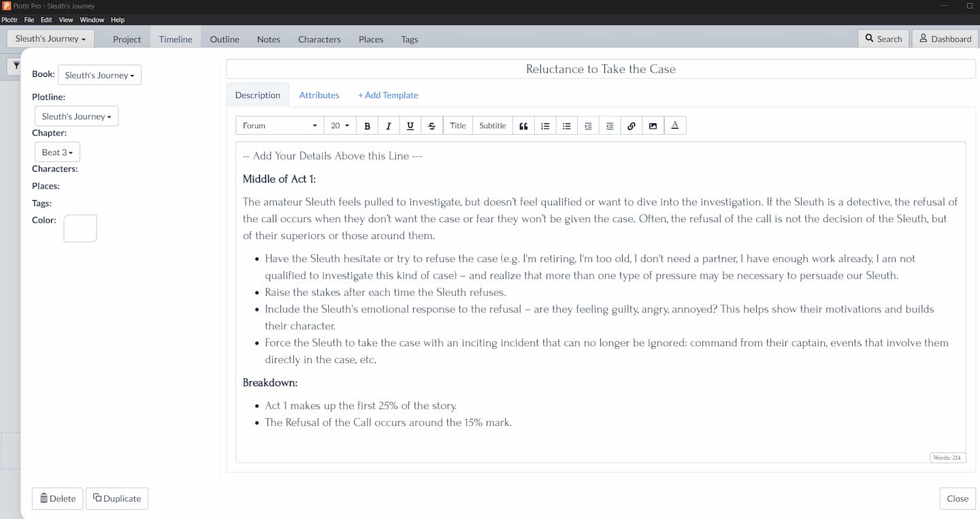
Task: Open the Forum font family dropdown
Action: point(280,126)
